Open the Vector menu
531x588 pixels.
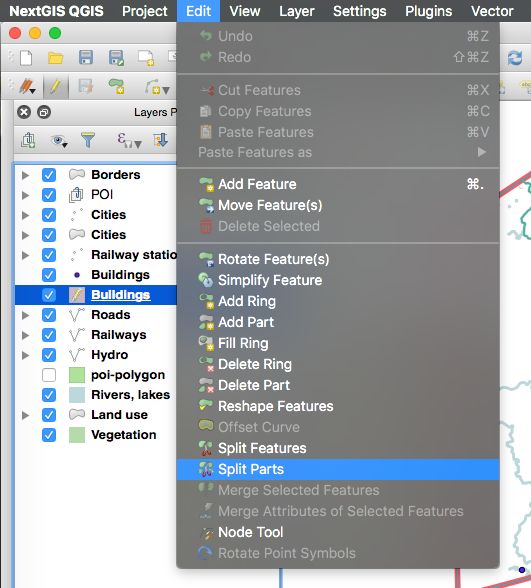pos(492,11)
